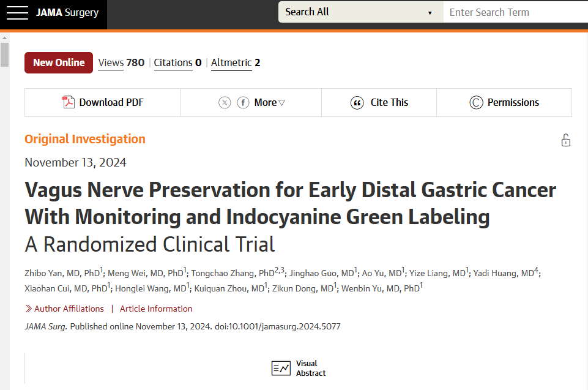The image size is (588, 390).
Task: Click the Cite This quote icon
Action: click(x=357, y=102)
